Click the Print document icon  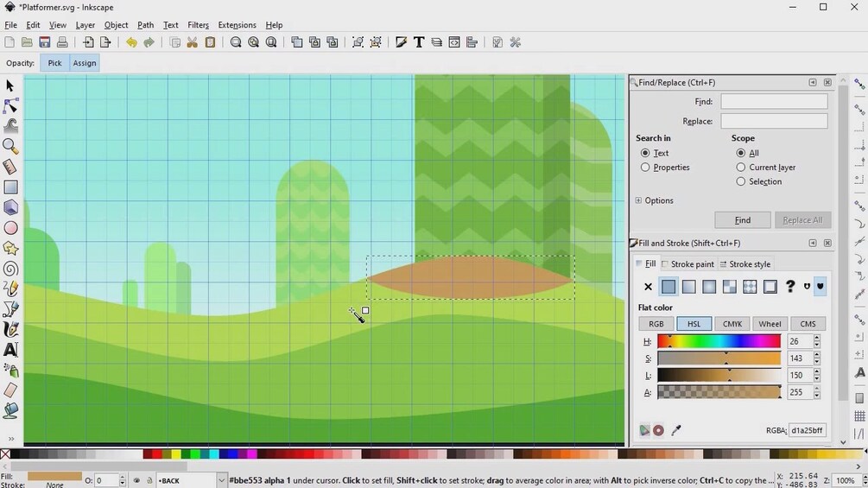tap(62, 42)
